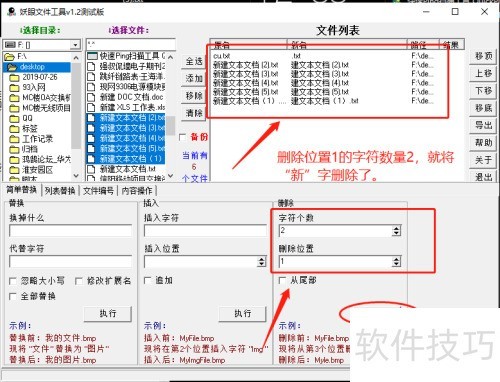Click the 添加 add button
500x382 pixels.
[x=194, y=79]
